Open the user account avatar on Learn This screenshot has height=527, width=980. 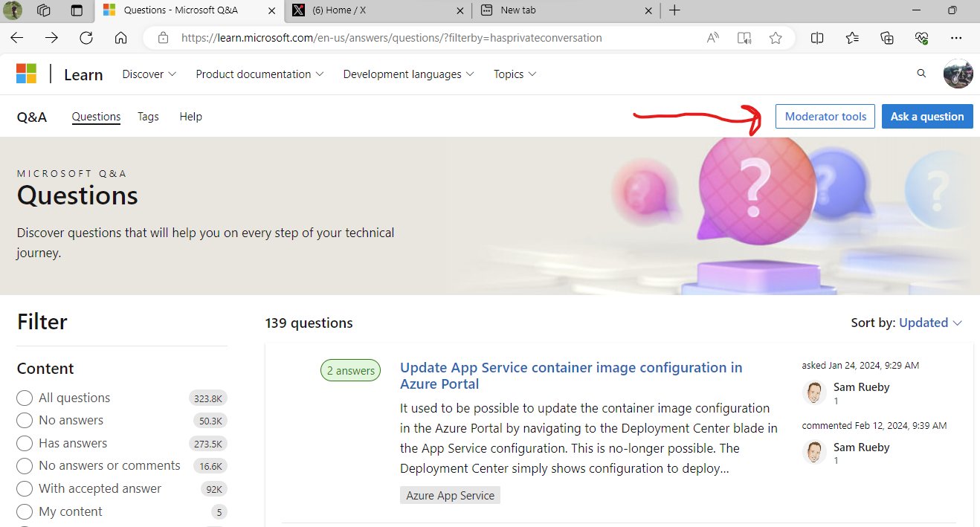[958, 74]
